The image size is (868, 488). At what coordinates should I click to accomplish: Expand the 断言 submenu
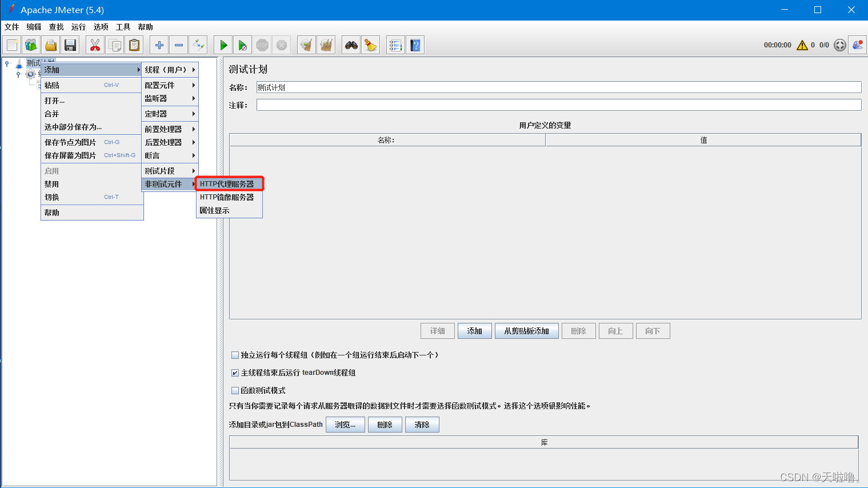click(170, 155)
